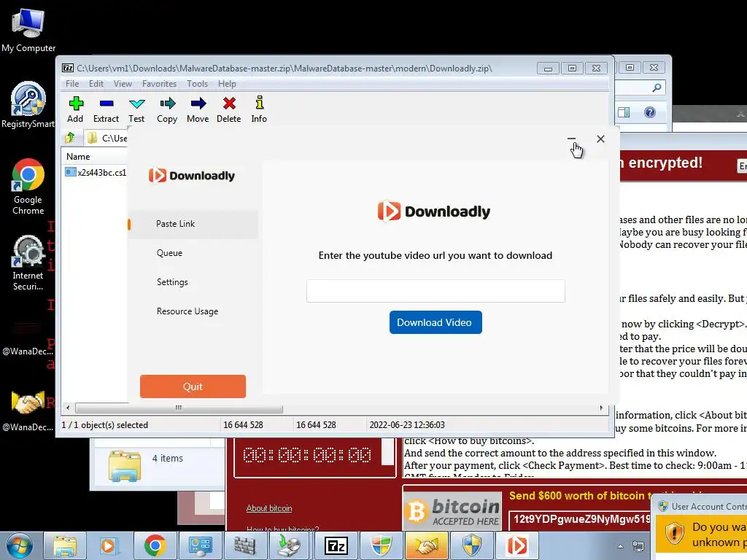Screen dimensions: 747x560
Task: Click the bitcoin address field in WannaCry window
Action: pyautogui.click(x=581, y=519)
